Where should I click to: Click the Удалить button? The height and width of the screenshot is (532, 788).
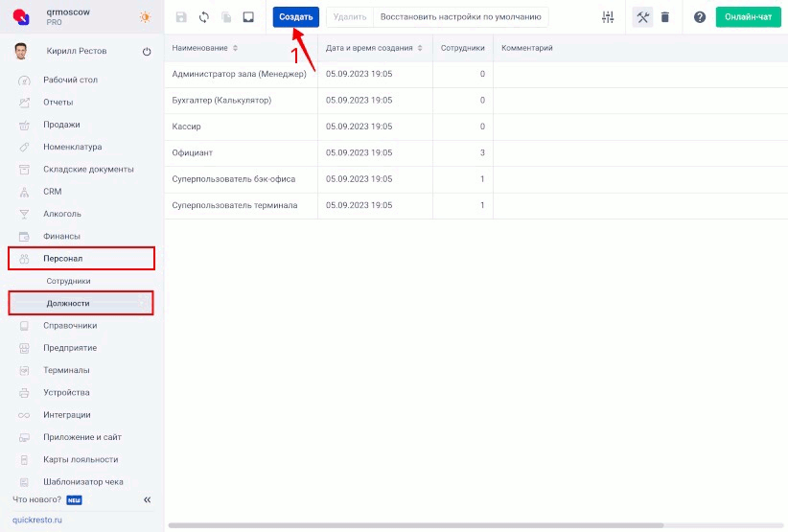point(350,17)
